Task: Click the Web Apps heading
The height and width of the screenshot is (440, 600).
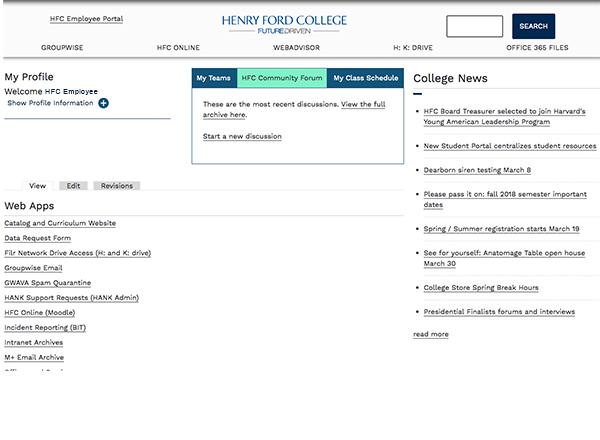Action: (x=29, y=206)
